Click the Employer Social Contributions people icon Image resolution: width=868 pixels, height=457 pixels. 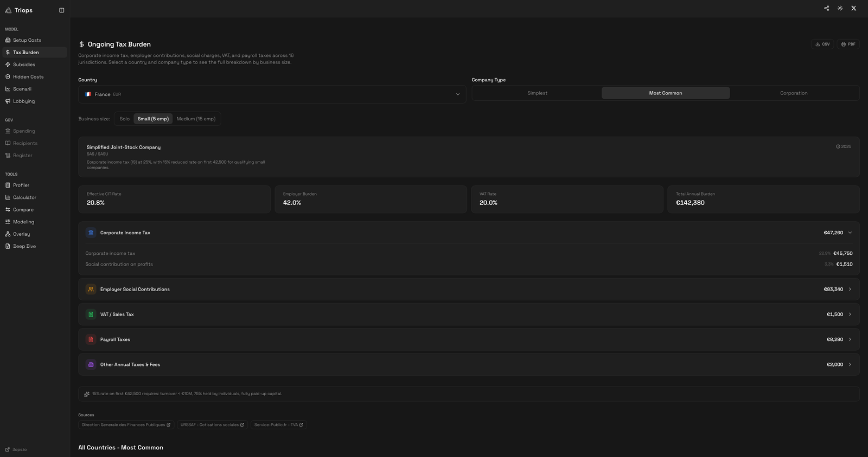91,289
